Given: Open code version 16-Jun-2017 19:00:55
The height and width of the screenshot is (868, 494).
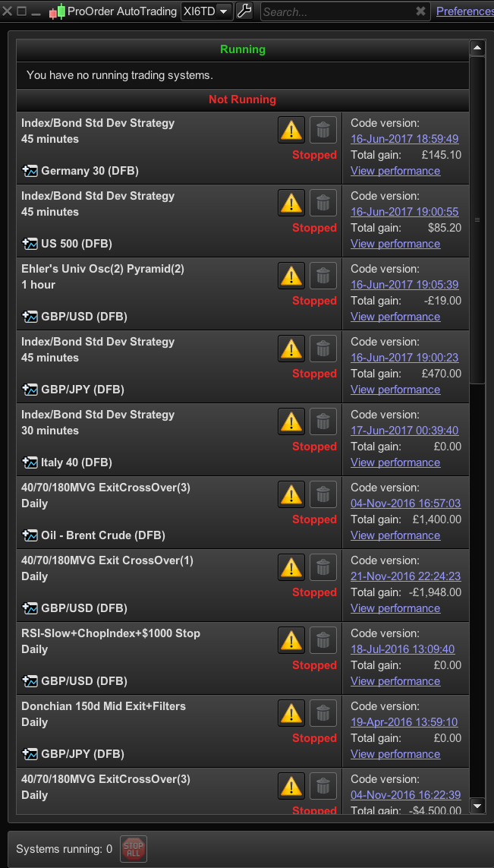Looking at the screenshot, I should (404, 211).
